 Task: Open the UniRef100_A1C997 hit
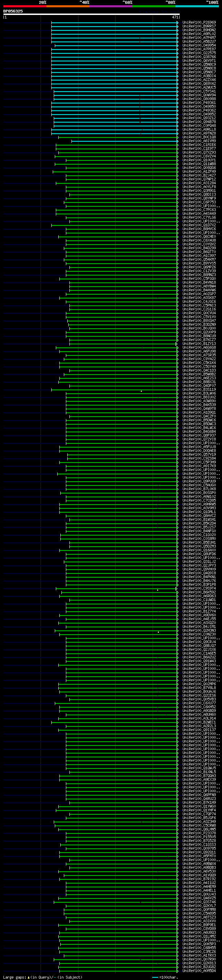click(199, 256)
